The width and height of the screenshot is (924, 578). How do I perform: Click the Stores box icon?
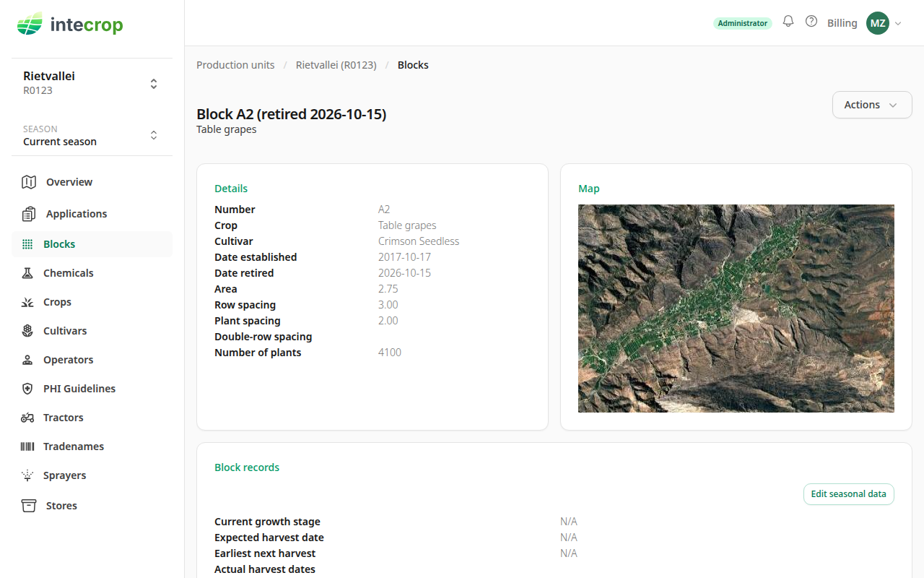(29, 506)
